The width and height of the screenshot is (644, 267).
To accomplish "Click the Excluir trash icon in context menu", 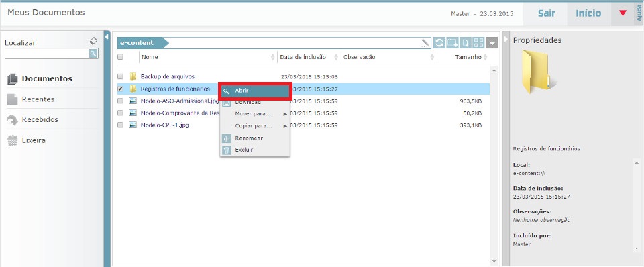I will pyautogui.click(x=227, y=150).
